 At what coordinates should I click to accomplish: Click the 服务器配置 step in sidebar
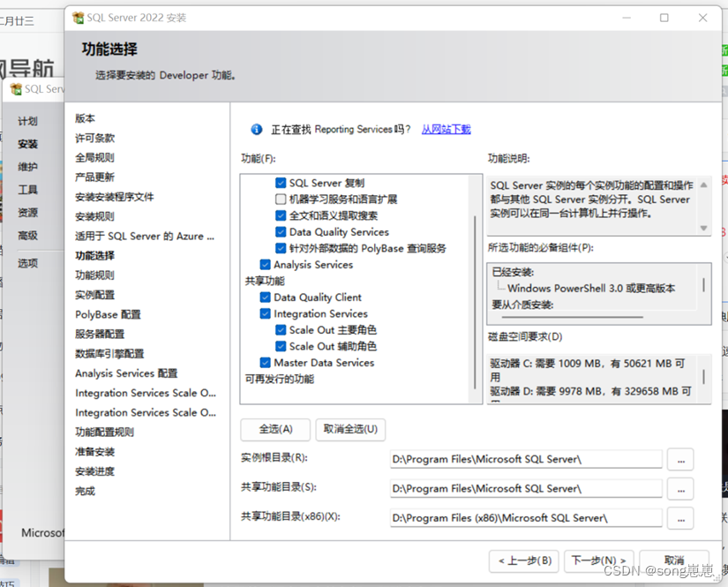point(100,334)
